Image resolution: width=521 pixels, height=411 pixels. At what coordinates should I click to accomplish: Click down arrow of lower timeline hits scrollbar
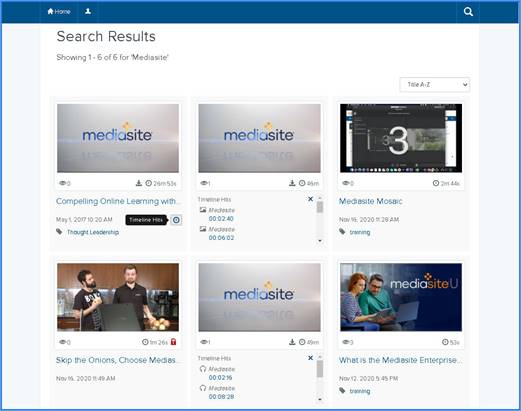(320, 399)
